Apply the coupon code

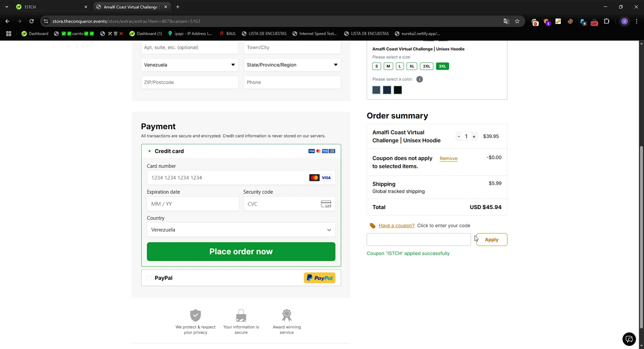tap(492, 240)
